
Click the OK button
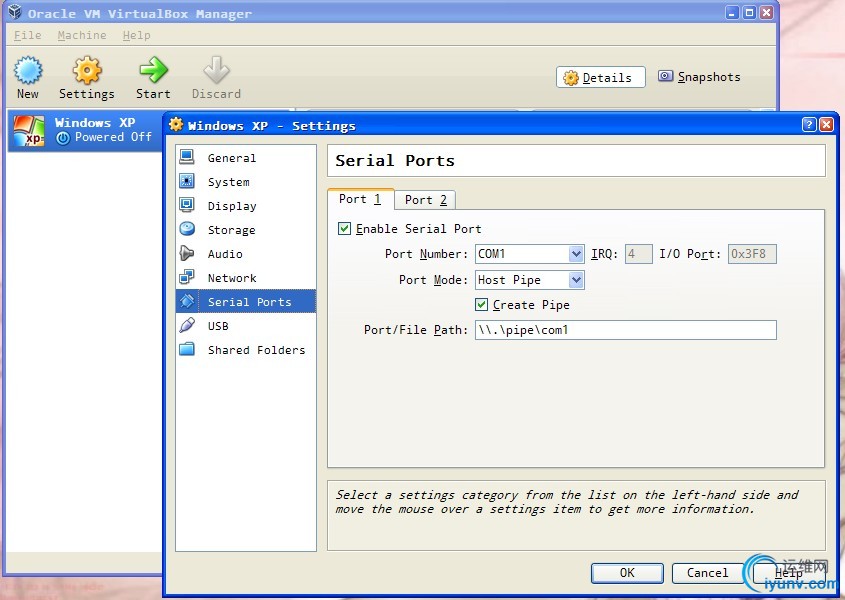click(x=627, y=573)
